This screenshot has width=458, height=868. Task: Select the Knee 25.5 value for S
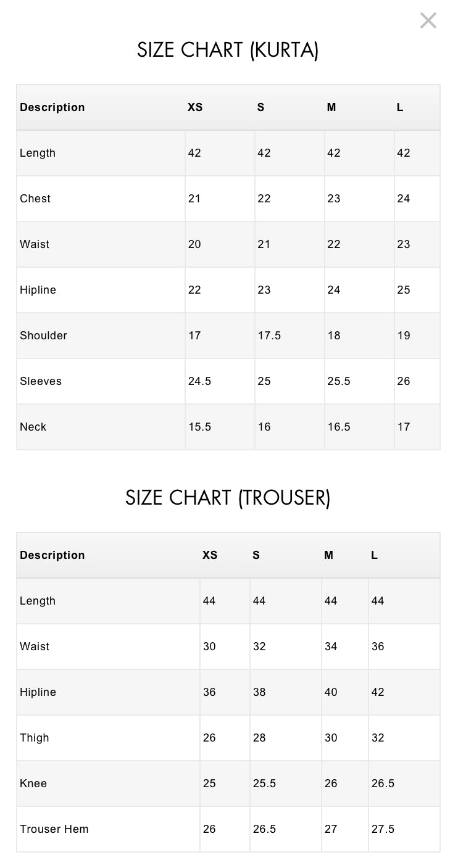265,783
